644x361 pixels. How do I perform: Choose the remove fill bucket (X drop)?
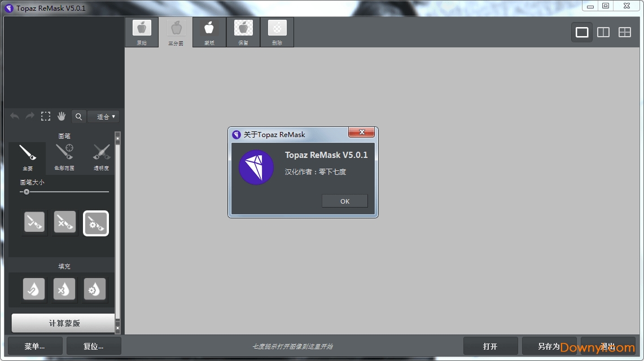pyautogui.click(x=64, y=289)
